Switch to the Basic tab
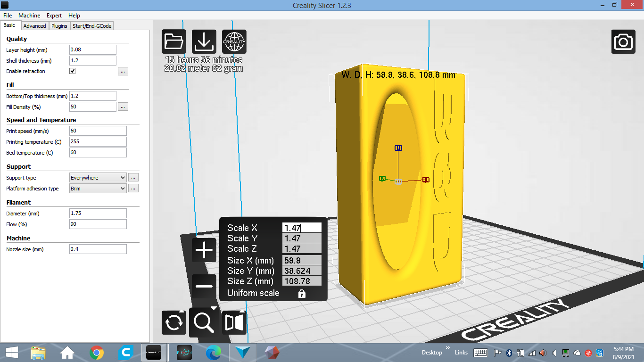This screenshot has height=362, width=644. click(x=9, y=25)
